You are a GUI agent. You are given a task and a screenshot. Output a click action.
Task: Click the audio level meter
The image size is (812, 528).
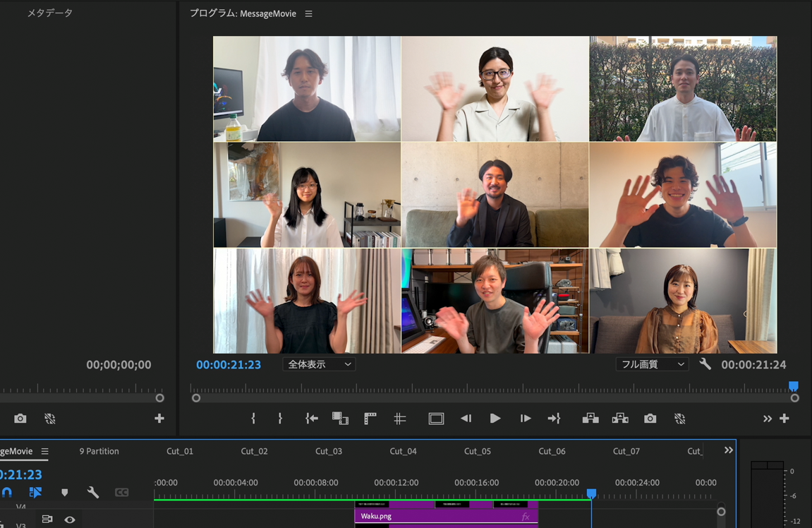tap(767, 494)
